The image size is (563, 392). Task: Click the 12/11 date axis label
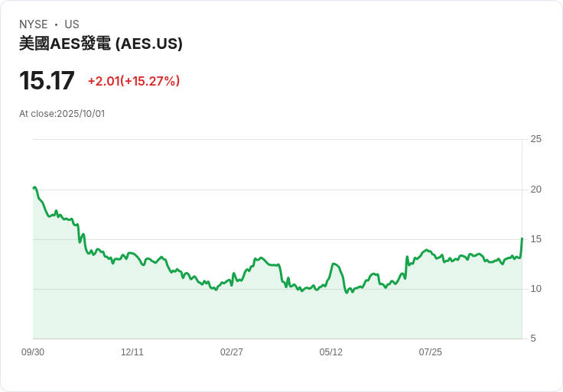click(132, 352)
